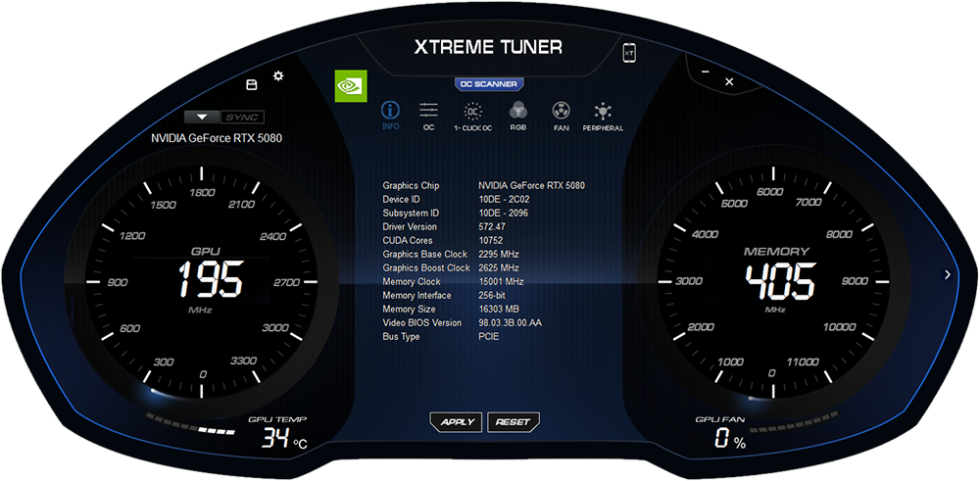Click the APPLY button
Image resolution: width=980 pixels, height=481 pixels.
tap(457, 421)
